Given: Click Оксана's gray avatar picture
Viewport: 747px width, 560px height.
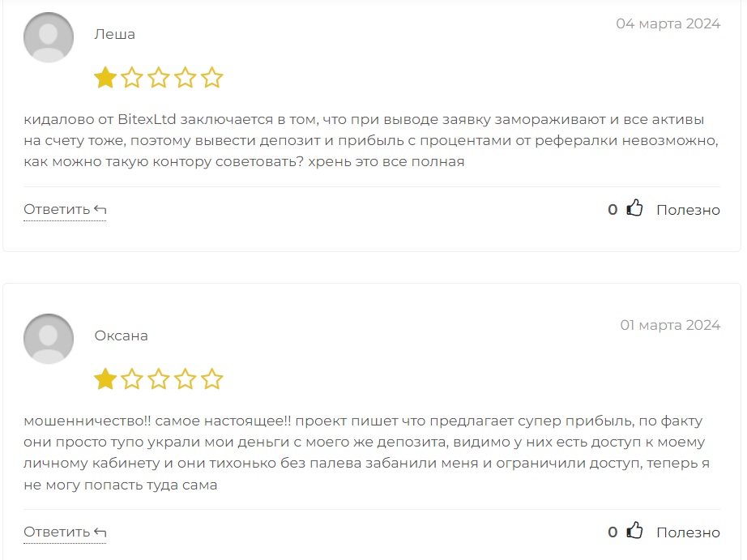Looking at the screenshot, I should click(49, 339).
